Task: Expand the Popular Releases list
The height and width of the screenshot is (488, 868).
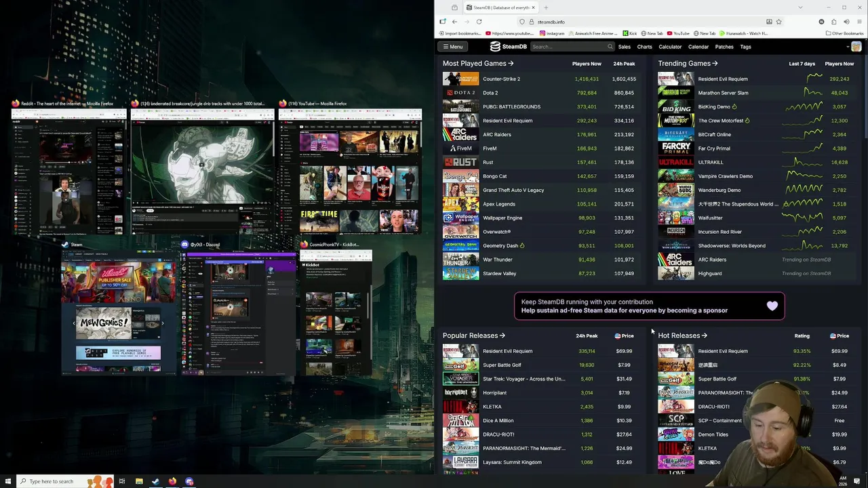Action: [x=474, y=335]
